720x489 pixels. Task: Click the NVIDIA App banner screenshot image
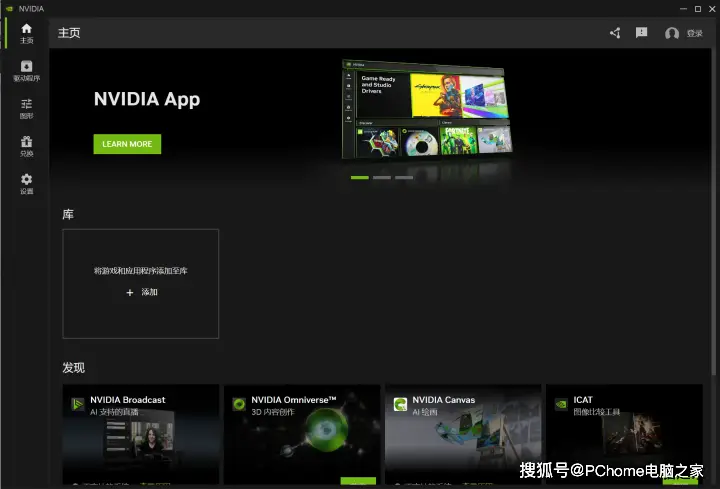tap(427, 109)
